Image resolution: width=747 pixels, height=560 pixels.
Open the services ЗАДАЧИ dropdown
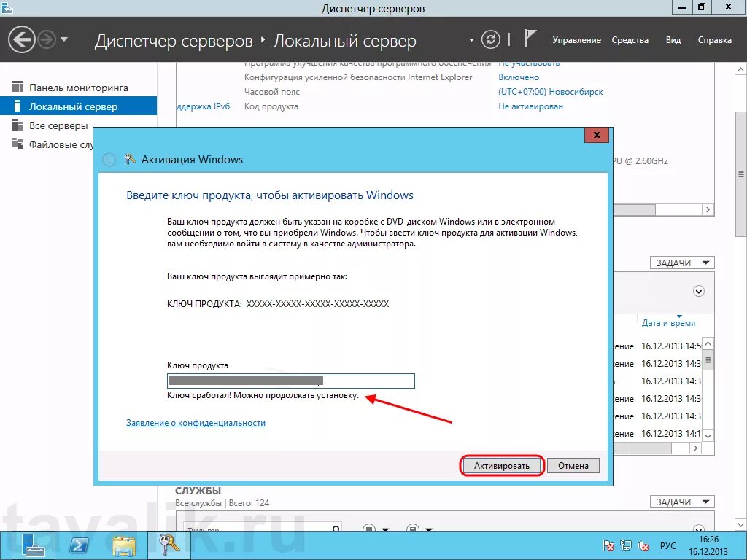[682, 502]
